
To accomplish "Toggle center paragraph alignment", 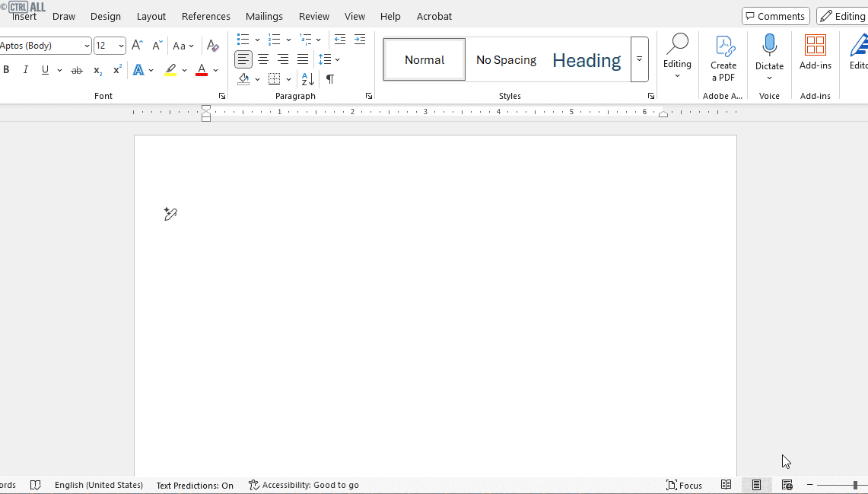I will (x=262, y=59).
